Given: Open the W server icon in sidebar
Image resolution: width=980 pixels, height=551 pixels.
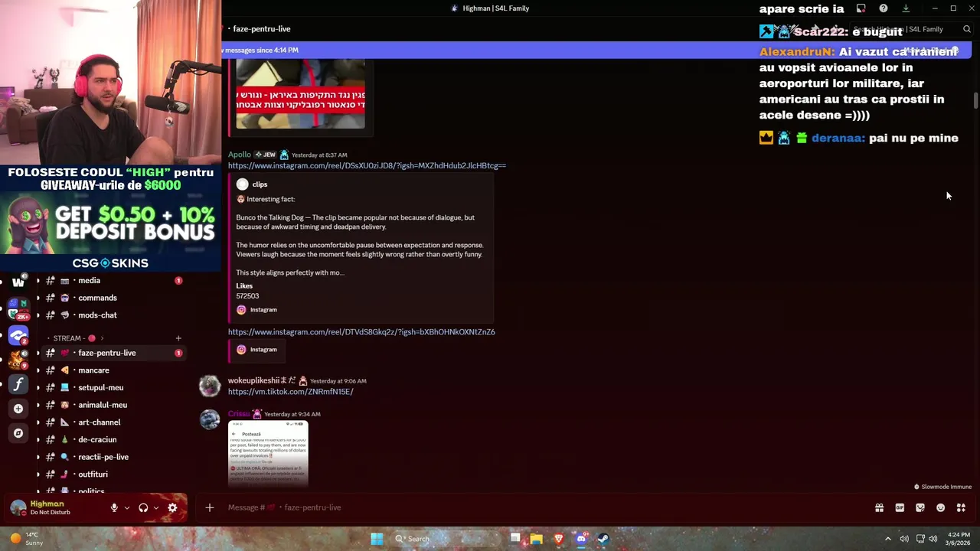Looking at the screenshot, I should pos(18,282).
